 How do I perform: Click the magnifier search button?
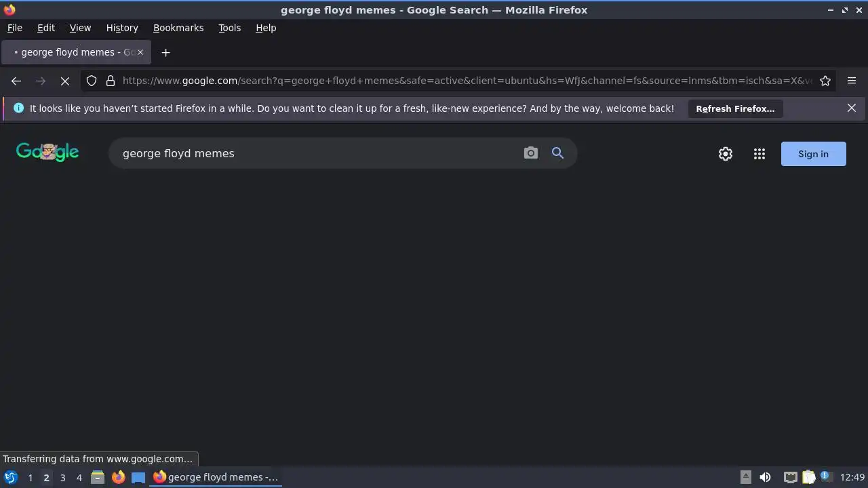click(x=557, y=153)
